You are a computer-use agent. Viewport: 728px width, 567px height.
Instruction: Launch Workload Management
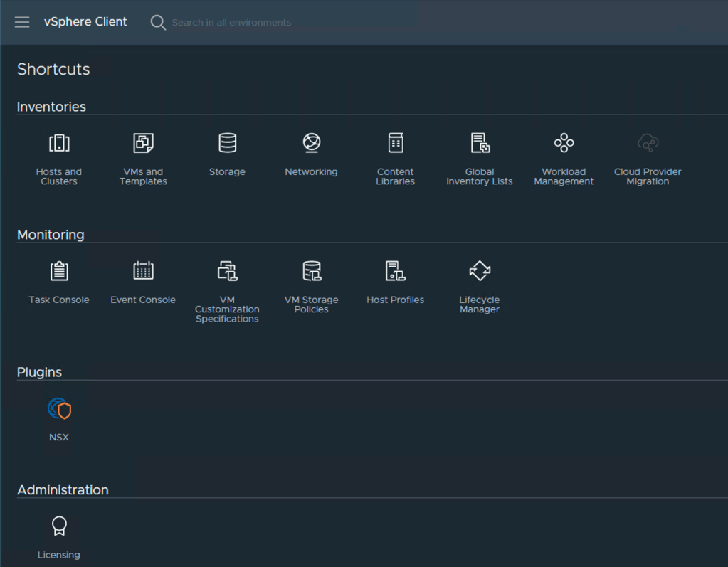pyautogui.click(x=564, y=144)
